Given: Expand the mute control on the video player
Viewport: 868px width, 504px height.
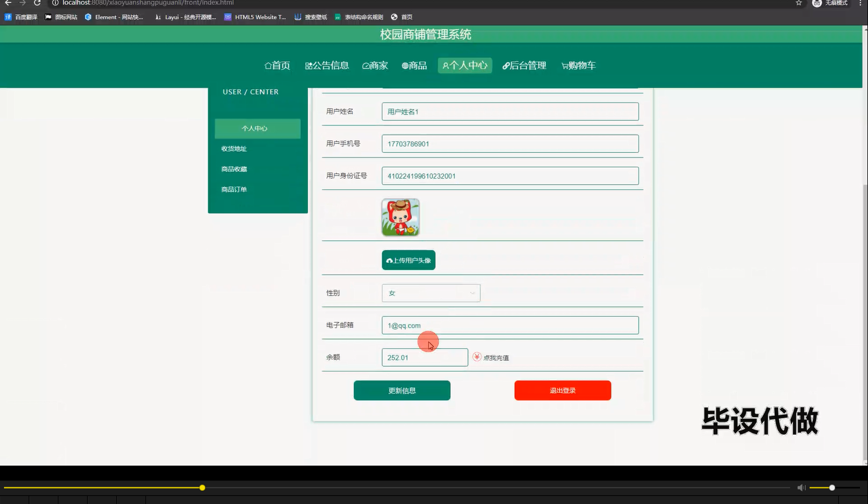Looking at the screenshot, I should [800, 487].
